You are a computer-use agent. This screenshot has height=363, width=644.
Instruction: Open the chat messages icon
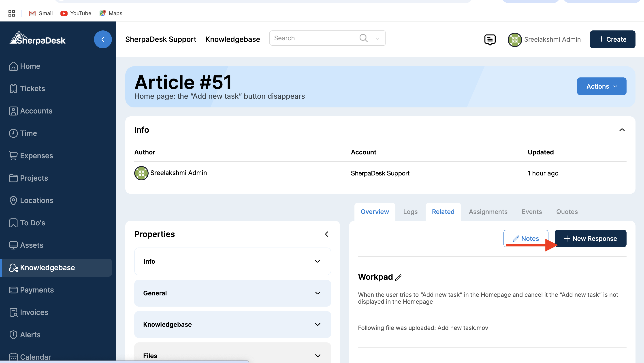pos(490,39)
